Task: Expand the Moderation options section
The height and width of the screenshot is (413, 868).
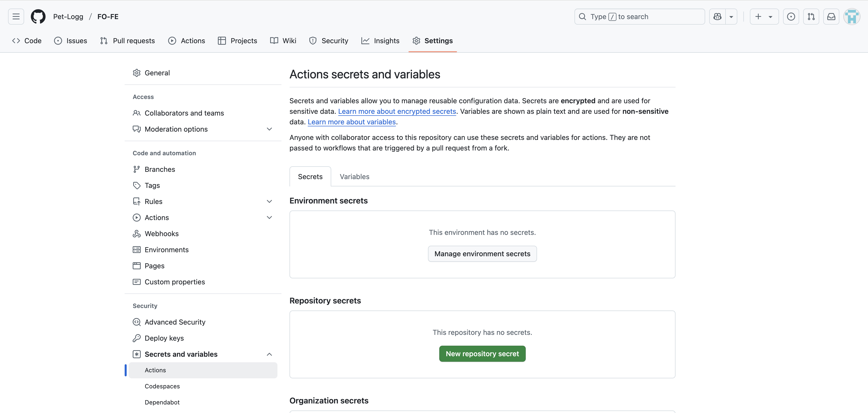Action: click(269, 129)
